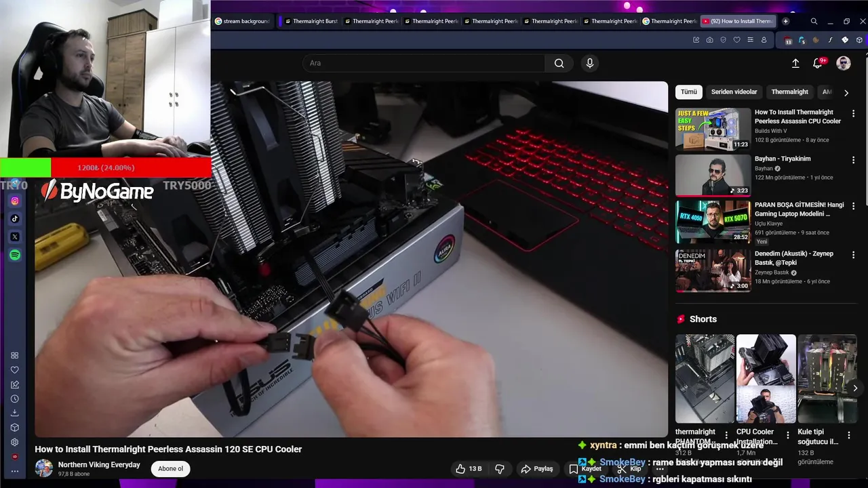Open the Northern Viking Everyday channel avatar
This screenshot has height=488, width=868.
coord(44,468)
